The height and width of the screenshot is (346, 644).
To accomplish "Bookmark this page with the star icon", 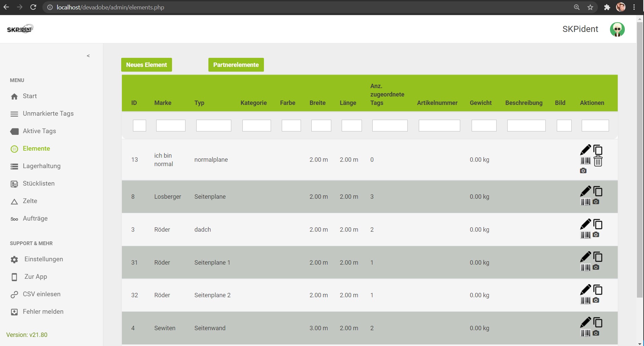I will 590,7.
